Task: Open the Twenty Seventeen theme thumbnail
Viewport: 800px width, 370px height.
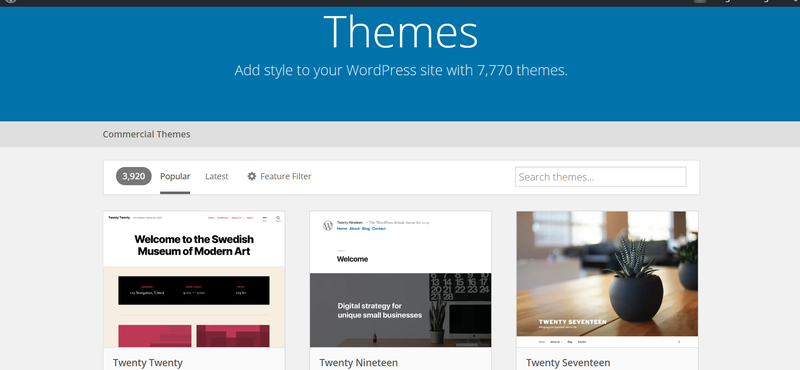Action: tap(607, 279)
